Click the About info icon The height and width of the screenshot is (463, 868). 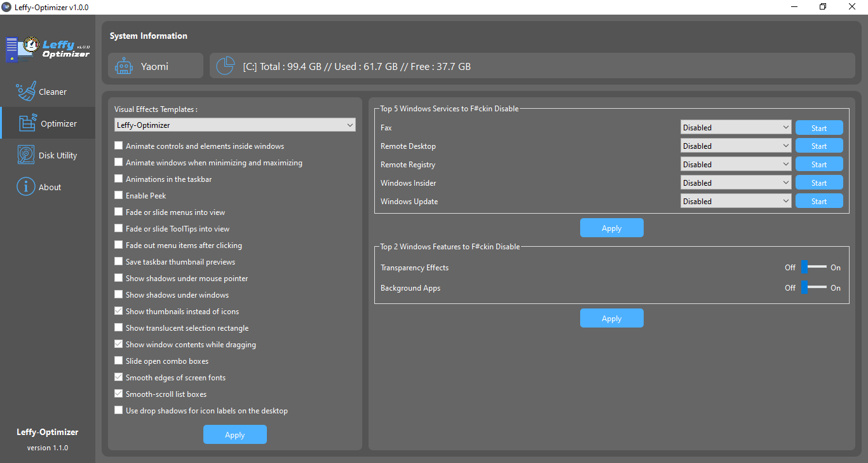tap(25, 186)
